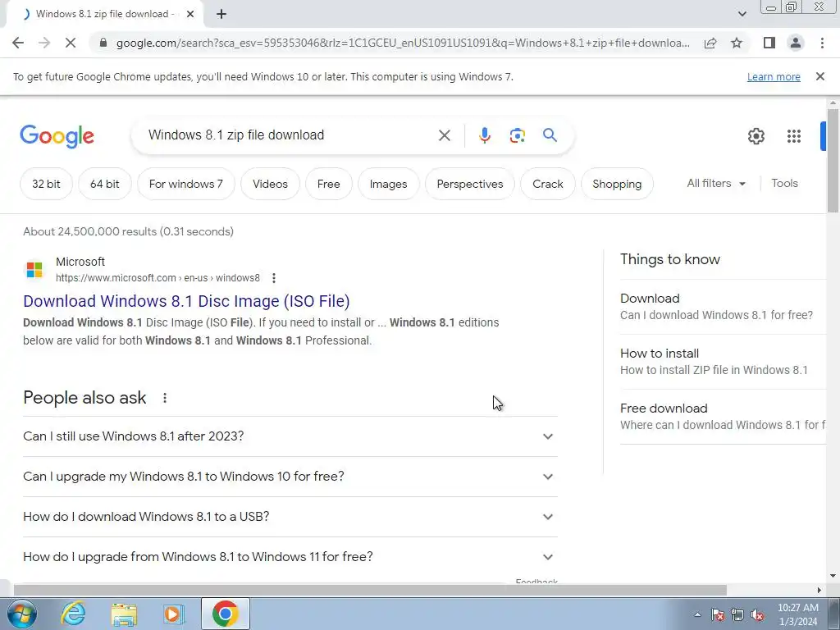840x630 pixels.
Task: Click the horizontal scrollbar thumb
Action: [x=370, y=591]
